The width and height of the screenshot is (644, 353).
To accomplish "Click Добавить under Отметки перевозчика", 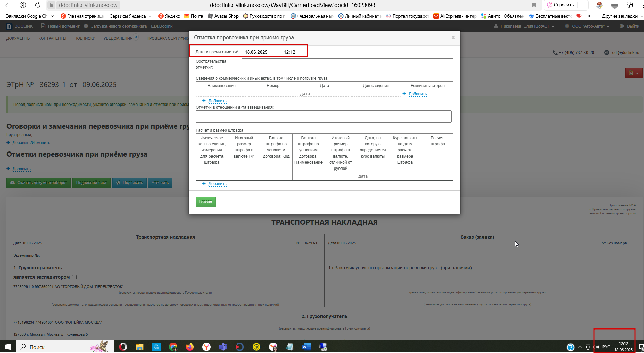I will point(21,169).
